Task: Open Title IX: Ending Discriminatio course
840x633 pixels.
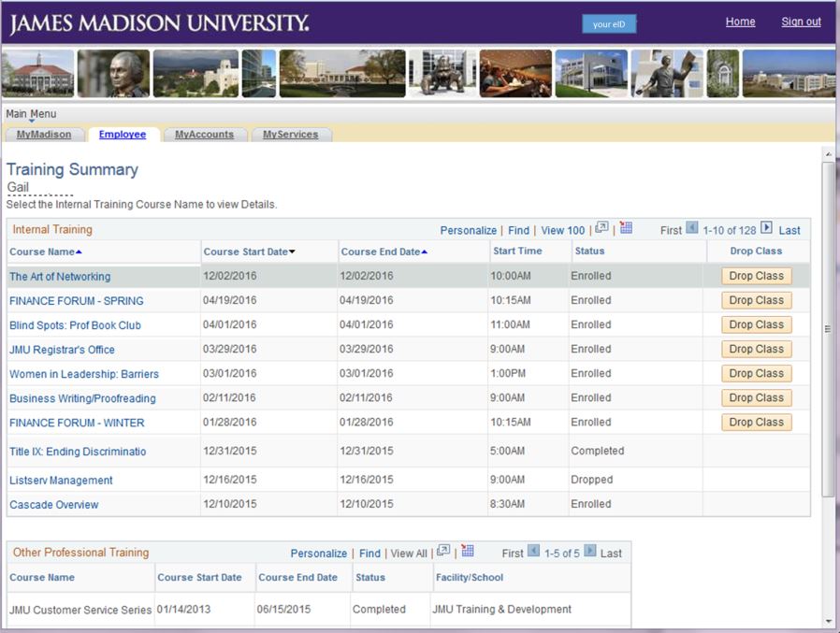Action: 78,452
